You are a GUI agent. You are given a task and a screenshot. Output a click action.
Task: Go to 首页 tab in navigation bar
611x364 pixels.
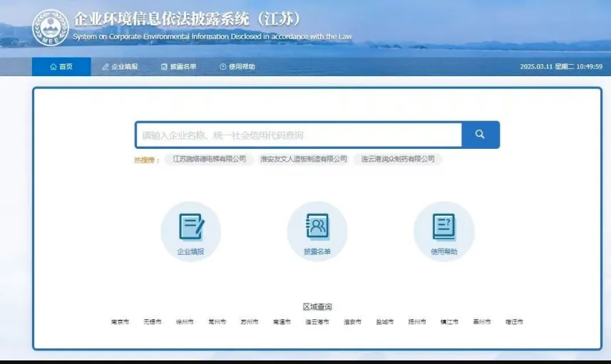[x=61, y=67]
